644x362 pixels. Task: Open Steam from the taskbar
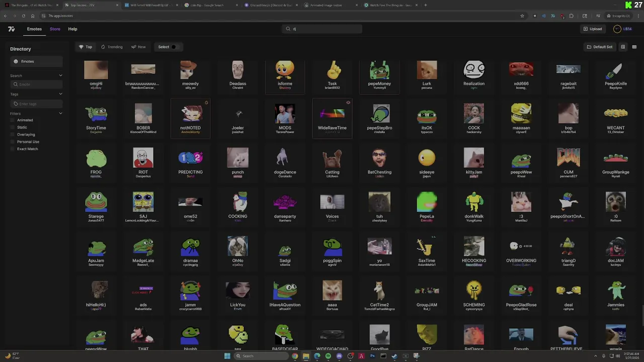tap(394, 356)
